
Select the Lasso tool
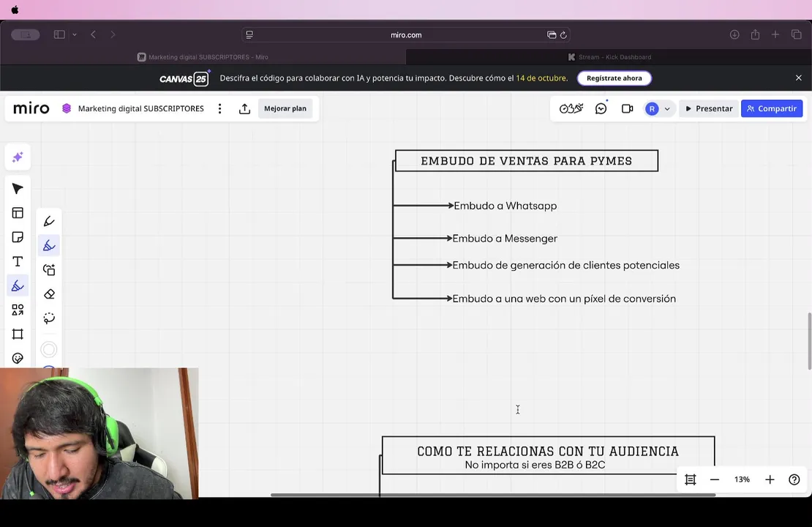point(49,318)
